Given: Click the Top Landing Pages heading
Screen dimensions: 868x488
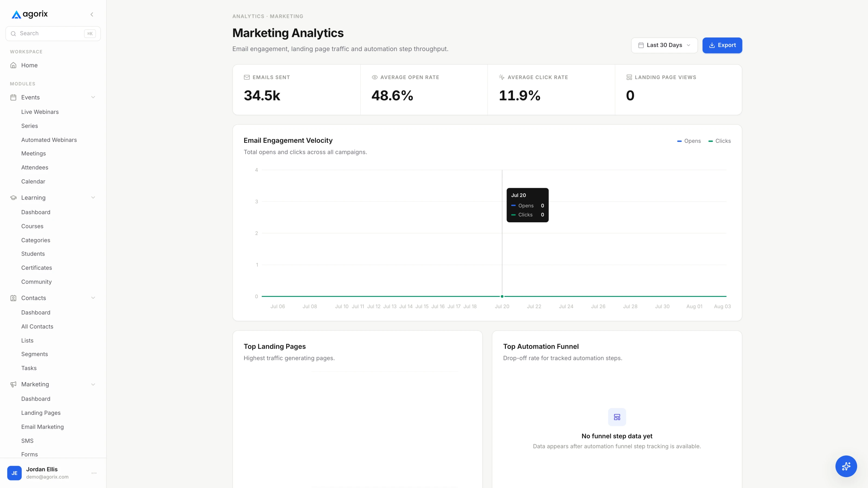Looking at the screenshot, I should [x=275, y=346].
